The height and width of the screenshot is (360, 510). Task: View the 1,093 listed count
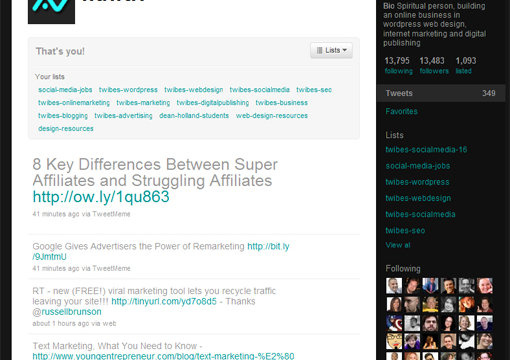[466, 65]
